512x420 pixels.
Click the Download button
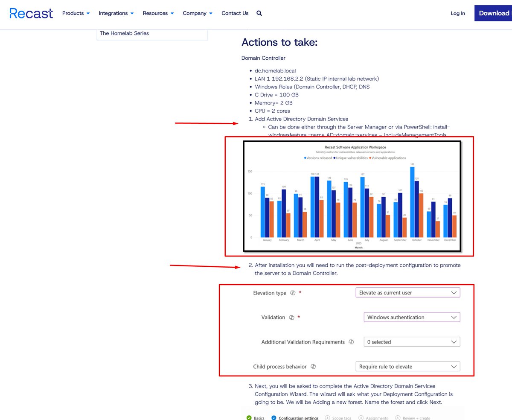tap(494, 13)
